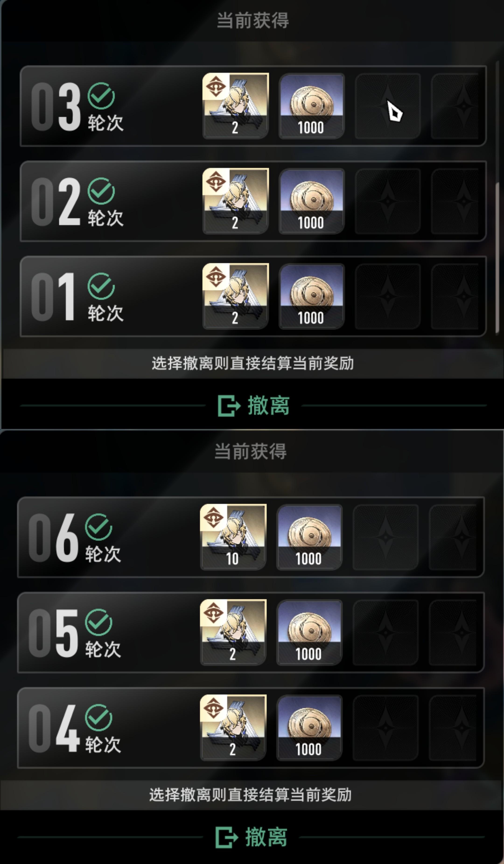
Task: Click the upper 当前获得 header title
Action: coord(253,20)
